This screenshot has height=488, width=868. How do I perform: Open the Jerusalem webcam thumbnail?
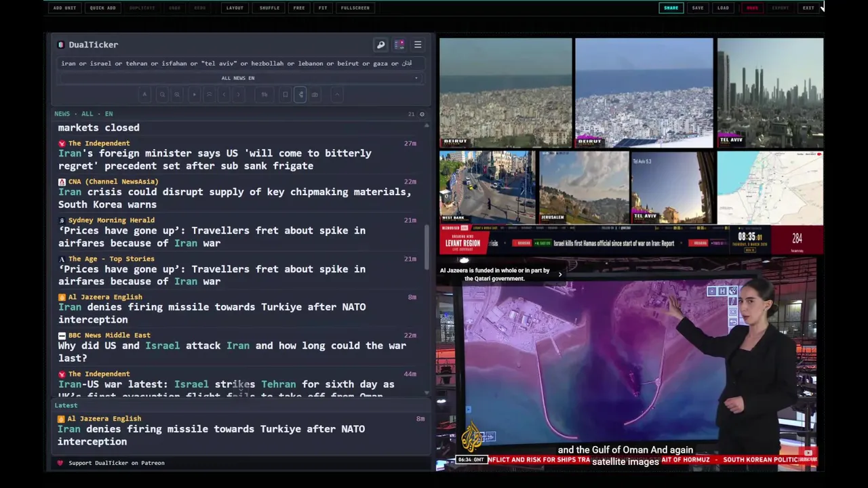click(584, 187)
